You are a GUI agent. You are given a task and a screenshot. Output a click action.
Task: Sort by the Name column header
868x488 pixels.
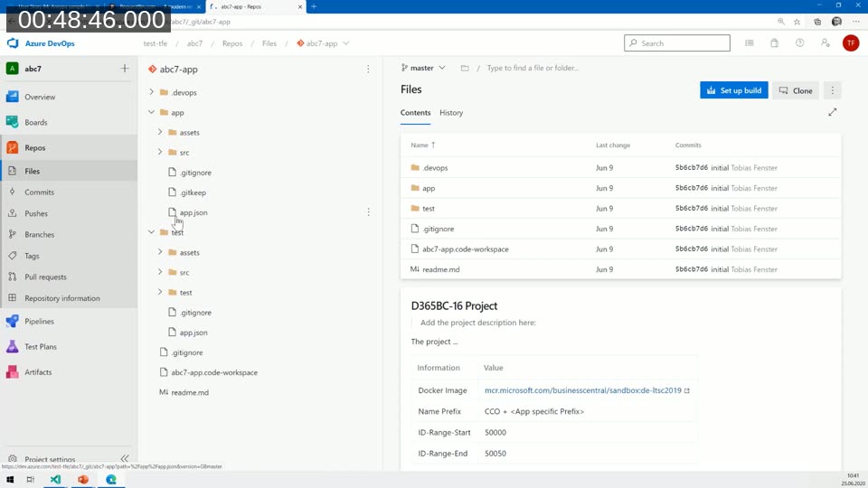click(x=423, y=145)
